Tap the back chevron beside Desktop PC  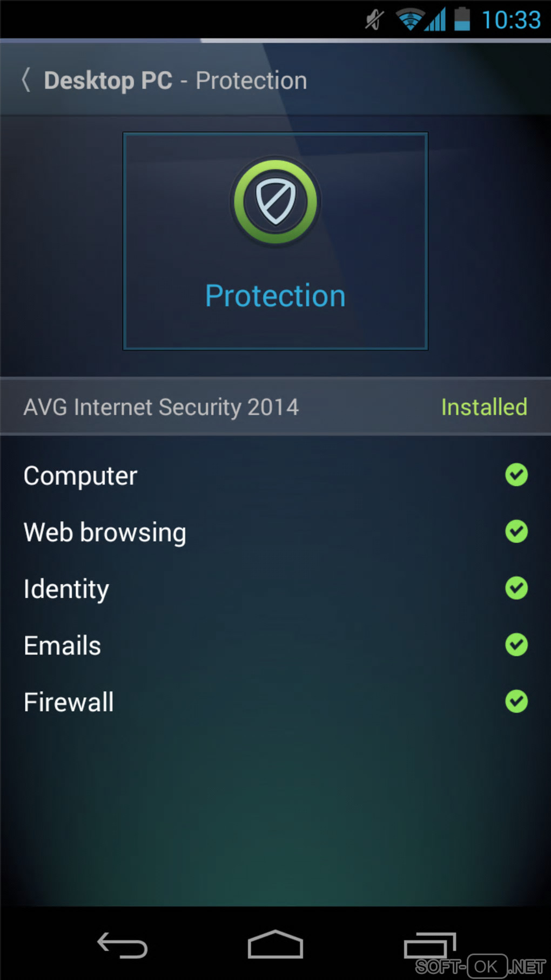26,80
